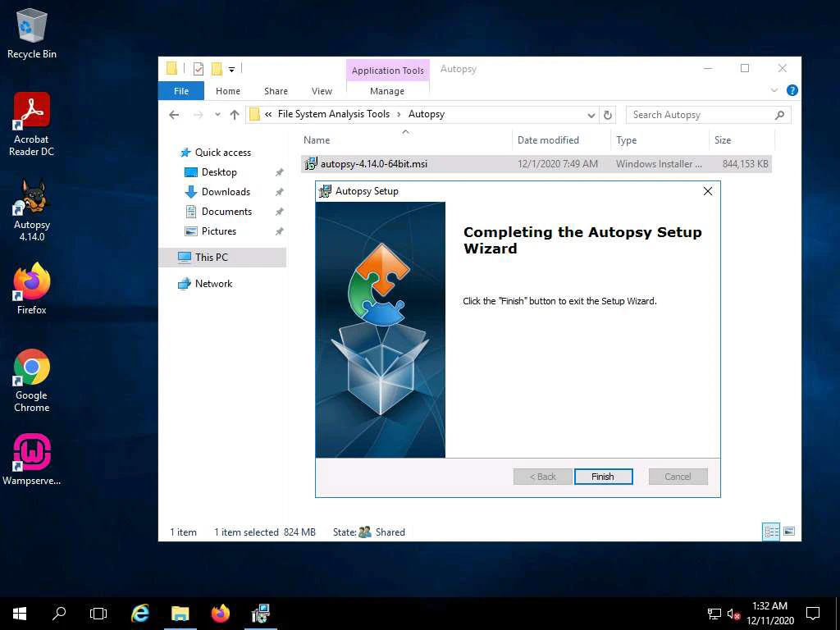The height and width of the screenshot is (630, 840).
Task: Select the Autopsy 4.14.0 desktop shortcut
Action: [32, 210]
